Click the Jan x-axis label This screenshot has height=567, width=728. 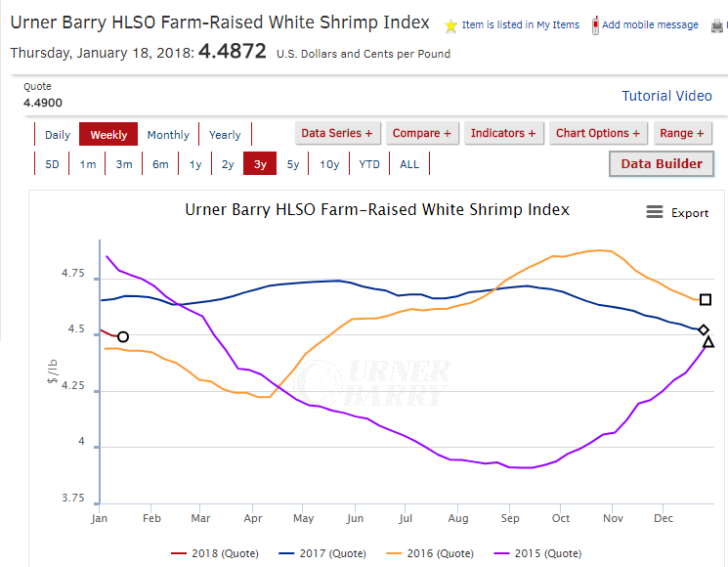pos(99,518)
